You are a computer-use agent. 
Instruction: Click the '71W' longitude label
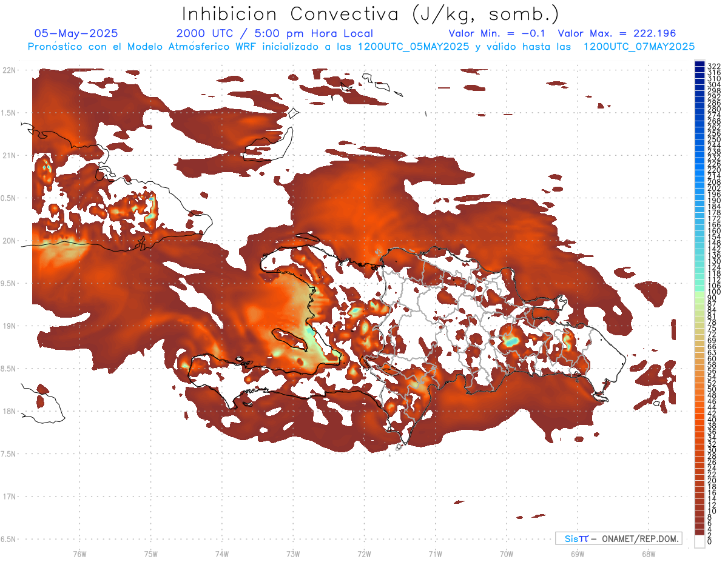click(435, 554)
